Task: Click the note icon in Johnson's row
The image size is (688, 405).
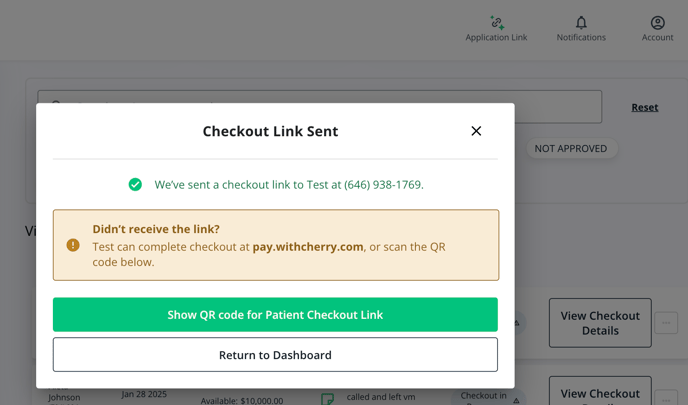Action: click(327, 399)
